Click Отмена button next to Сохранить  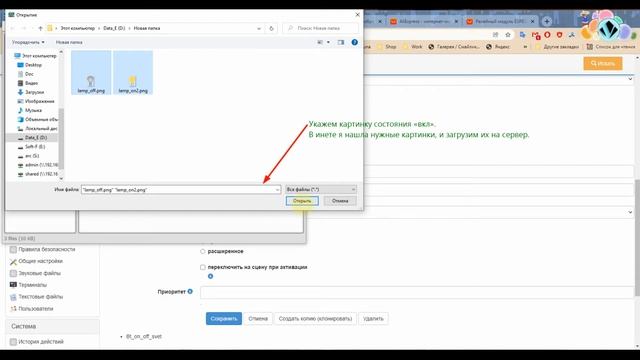pyautogui.click(x=258, y=319)
